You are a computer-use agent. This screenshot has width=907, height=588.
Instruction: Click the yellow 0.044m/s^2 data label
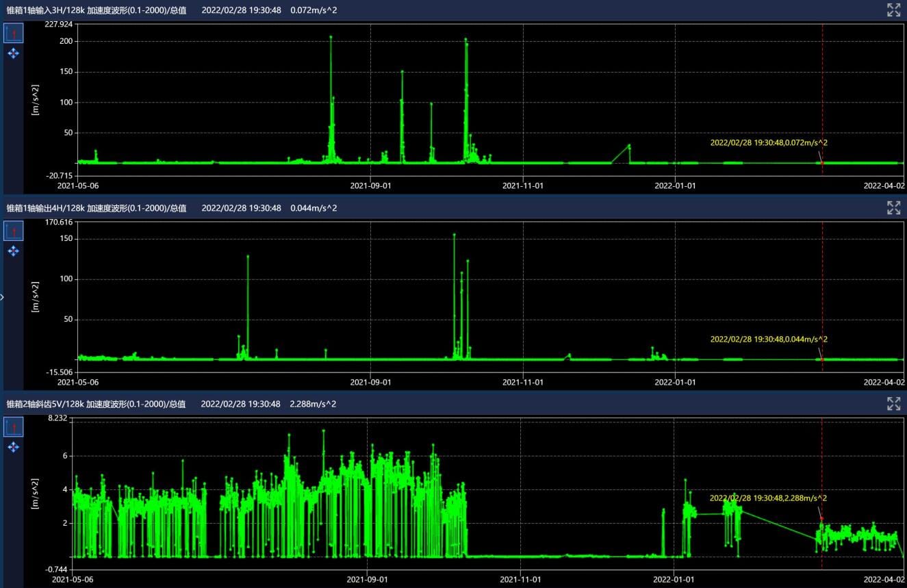click(x=769, y=339)
